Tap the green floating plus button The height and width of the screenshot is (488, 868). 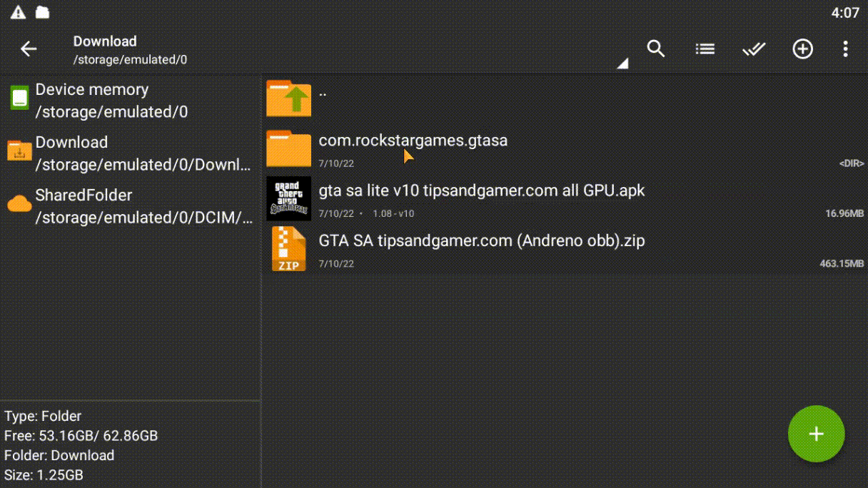[817, 434]
